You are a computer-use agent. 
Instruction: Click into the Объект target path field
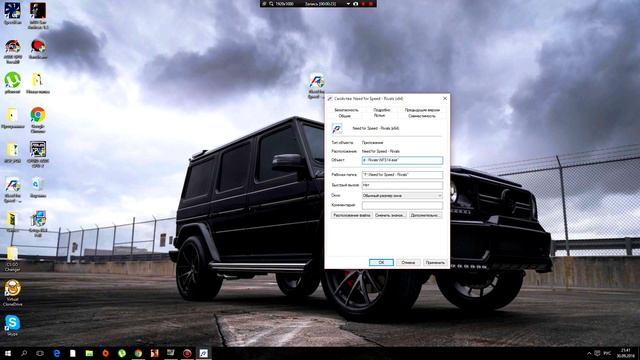coord(402,160)
